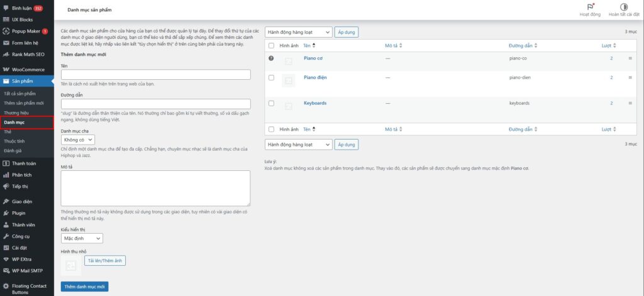Click the Keyboards thumbnail placeholder image
The height and width of the screenshot is (296, 644).
point(289,106)
